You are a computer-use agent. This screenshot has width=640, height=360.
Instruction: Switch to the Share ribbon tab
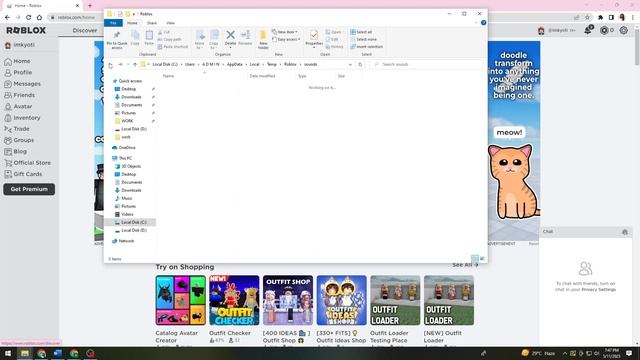pyautogui.click(x=151, y=23)
